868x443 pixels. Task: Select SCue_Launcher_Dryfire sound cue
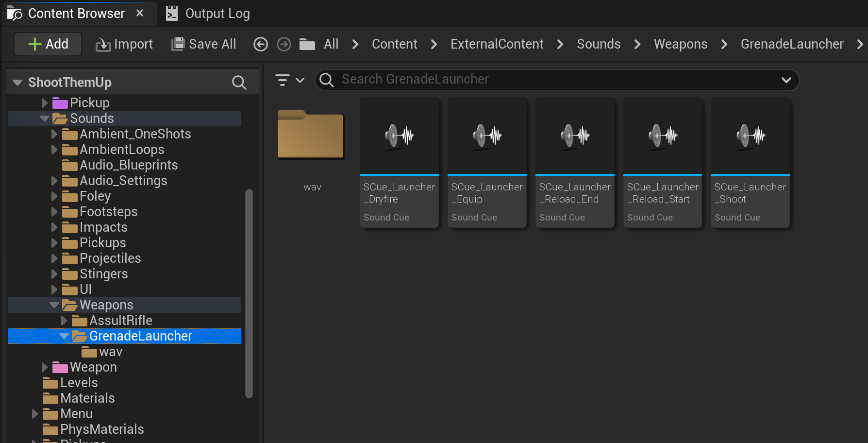pos(399,162)
